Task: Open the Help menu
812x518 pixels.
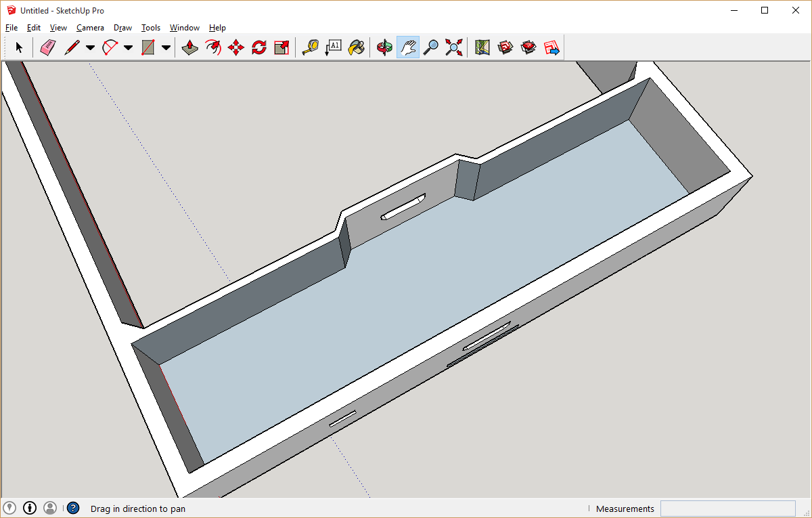Action: (x=217, y=28)
